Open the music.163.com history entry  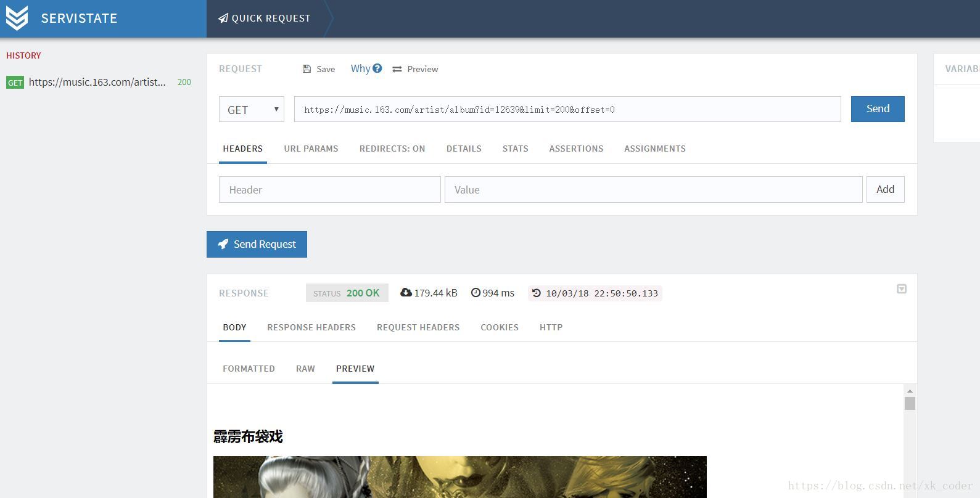click(97, 82)
